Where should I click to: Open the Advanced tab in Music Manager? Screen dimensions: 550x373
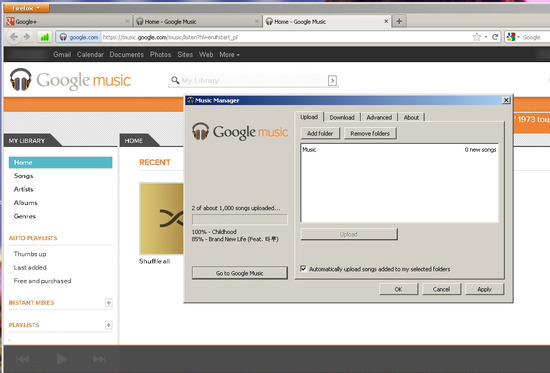[379, 117]
